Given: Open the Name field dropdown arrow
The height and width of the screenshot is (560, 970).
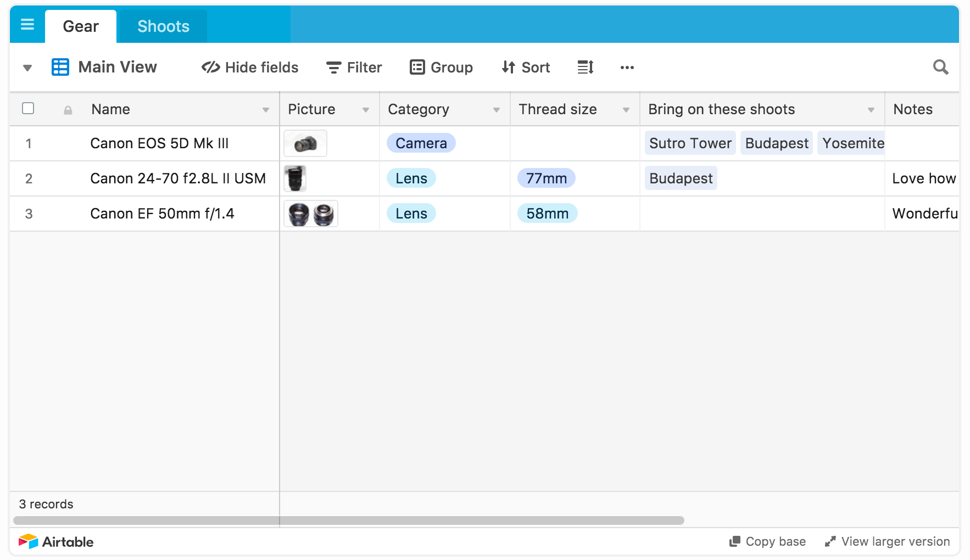Looking at the screenshot, I should tap(266, 110).
